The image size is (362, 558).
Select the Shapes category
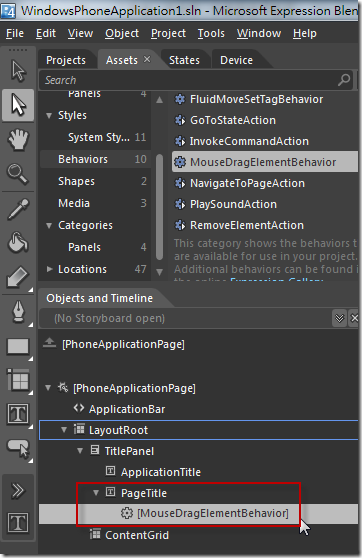click(x=95, y=181)
